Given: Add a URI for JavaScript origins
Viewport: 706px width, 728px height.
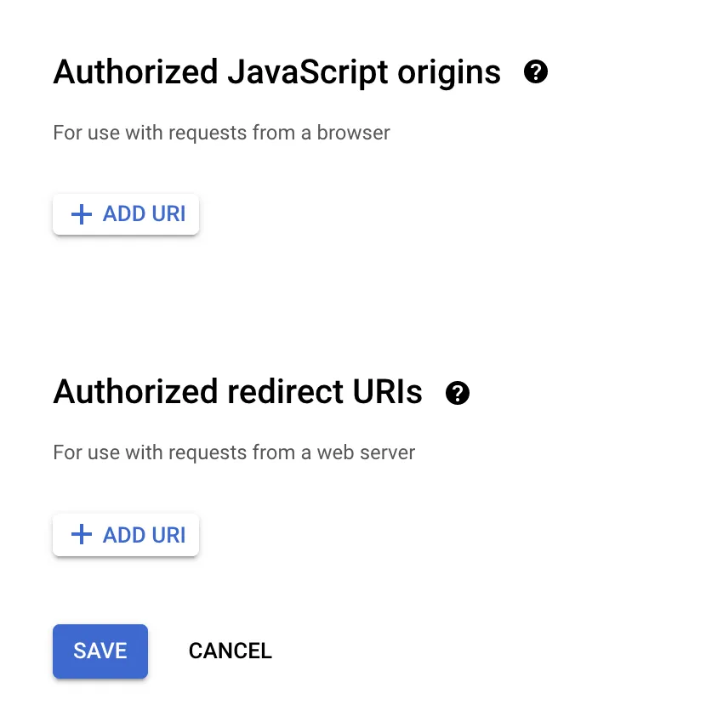Looking at the screenshot, I should 126,214.
